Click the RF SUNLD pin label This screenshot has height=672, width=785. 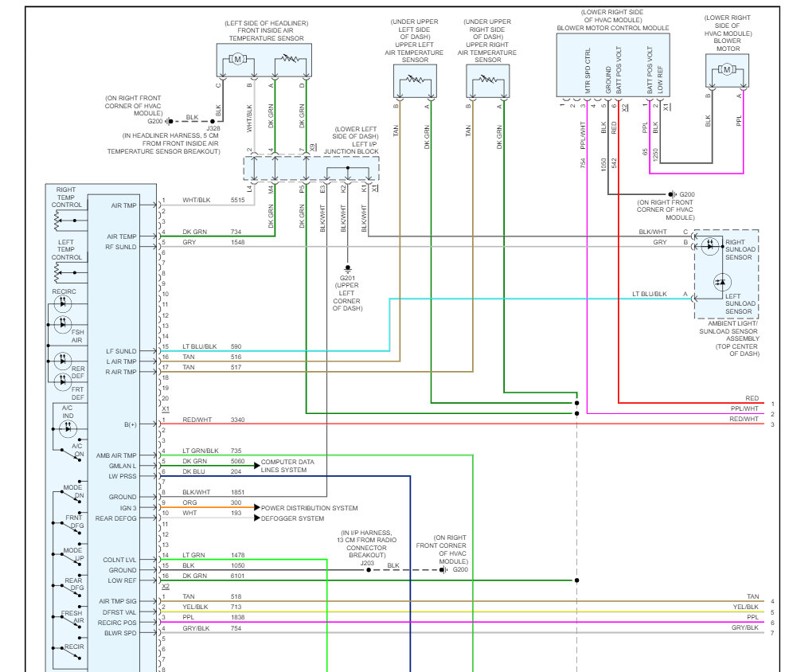coord(121,247)
